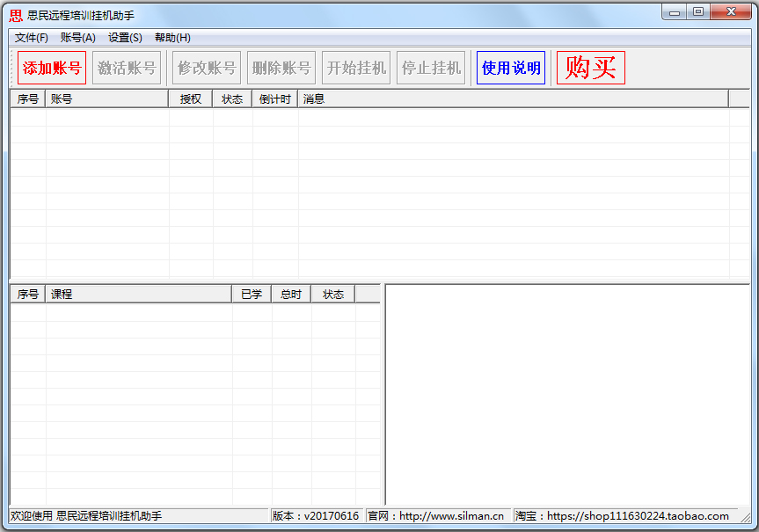Click the 修改账号 toolbar button

pyautogui.click(x=207, y=68)
